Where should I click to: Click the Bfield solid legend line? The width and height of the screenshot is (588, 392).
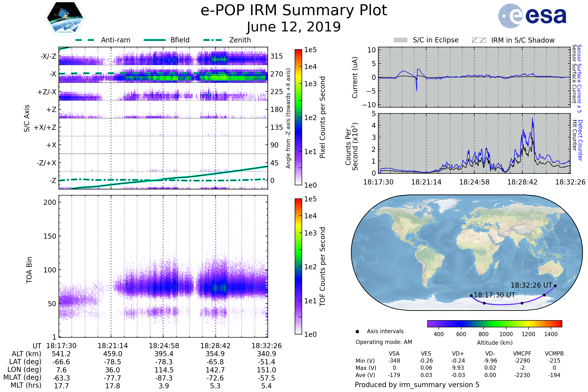coord(155,40)
